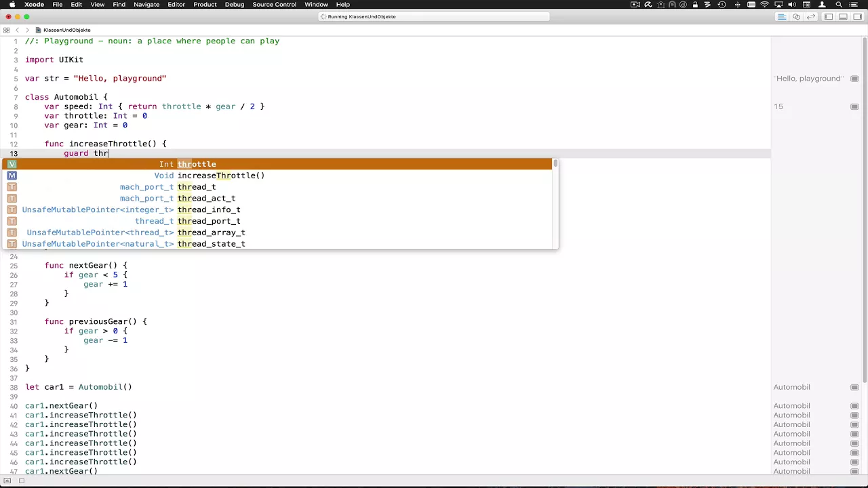Show the version editor with arrows icon
Image resolution: width=868 pixels, height=488 pixels.
coord(811,16)
